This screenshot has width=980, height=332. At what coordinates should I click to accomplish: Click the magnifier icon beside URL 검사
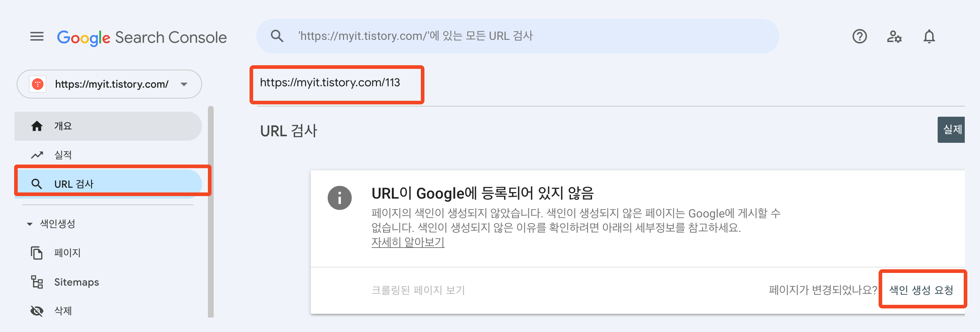click(37, 184)
